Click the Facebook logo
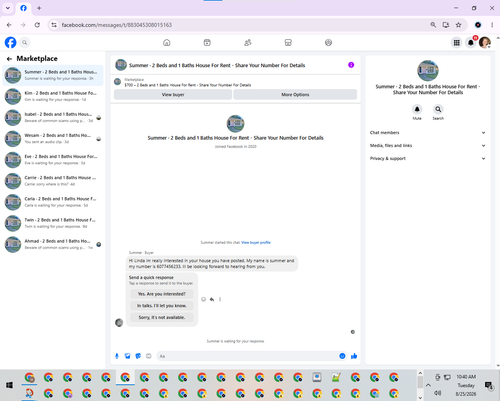This screenshot has height=401, width=500. point(10,42)
